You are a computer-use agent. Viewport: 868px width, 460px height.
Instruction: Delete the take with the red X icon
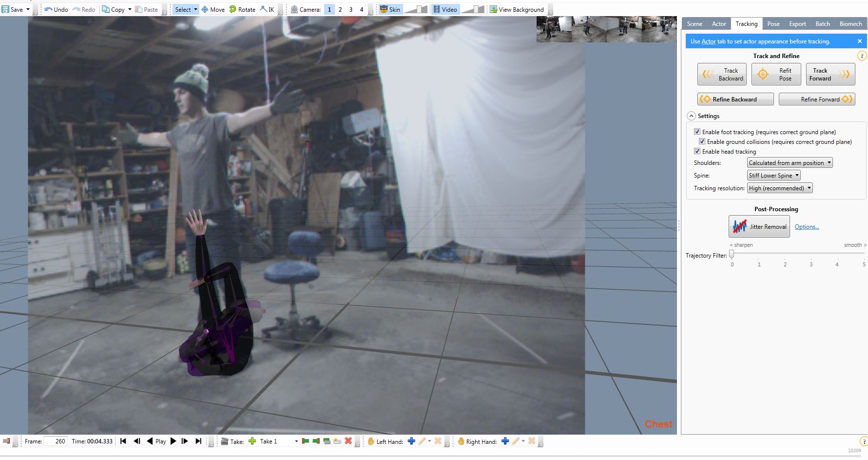pyautogui.click(x=348, y=441)
